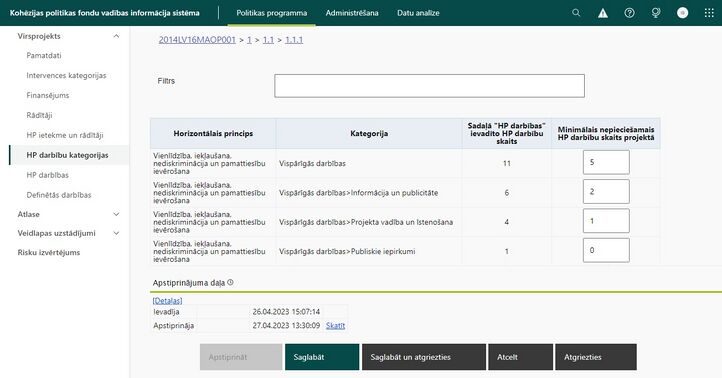722x378 pixels.
Task: Open the Skatīt link next to Apstiprināja
Action: tap(335, 326)
